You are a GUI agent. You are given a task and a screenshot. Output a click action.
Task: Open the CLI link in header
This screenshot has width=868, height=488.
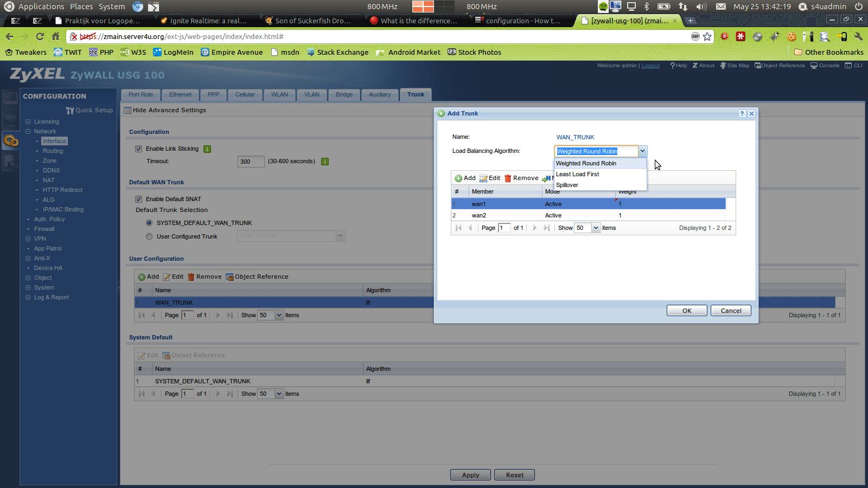(x=853, y=66)
